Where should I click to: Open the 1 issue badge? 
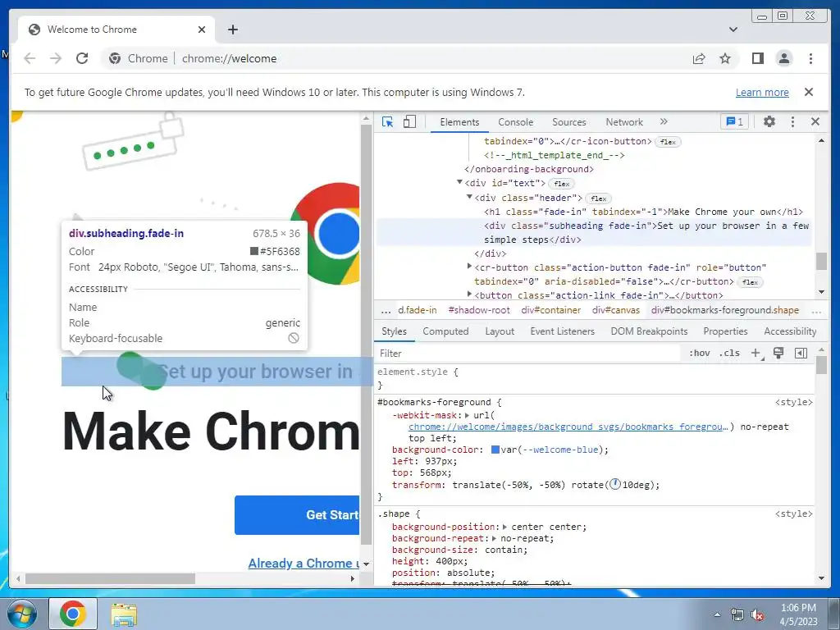(x=734, y=122)
